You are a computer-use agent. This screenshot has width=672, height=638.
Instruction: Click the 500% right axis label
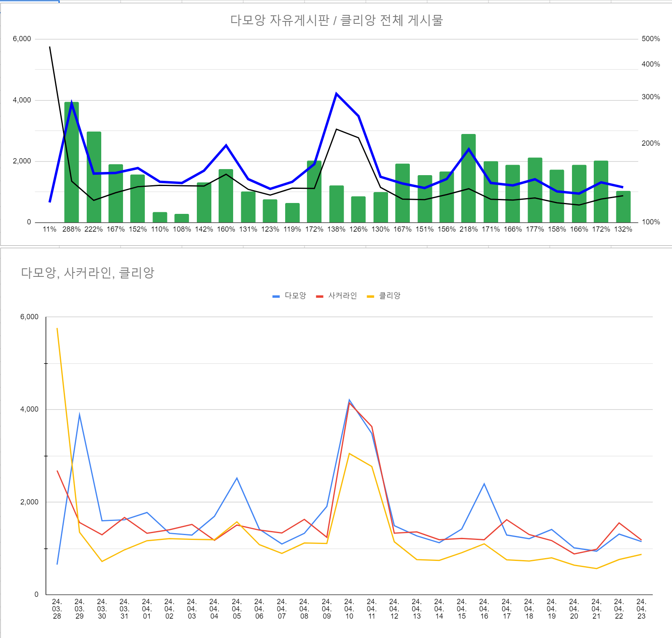651,39
